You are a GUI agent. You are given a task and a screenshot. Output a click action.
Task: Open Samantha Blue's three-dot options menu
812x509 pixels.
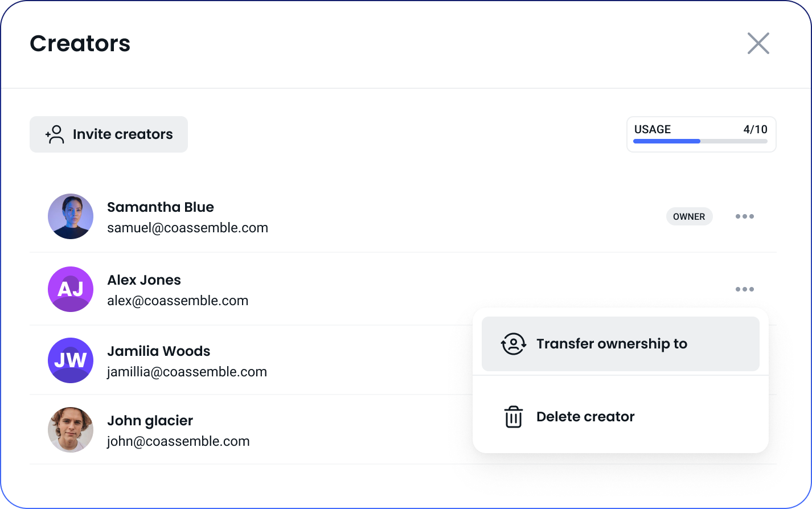[x=744, y=216]
